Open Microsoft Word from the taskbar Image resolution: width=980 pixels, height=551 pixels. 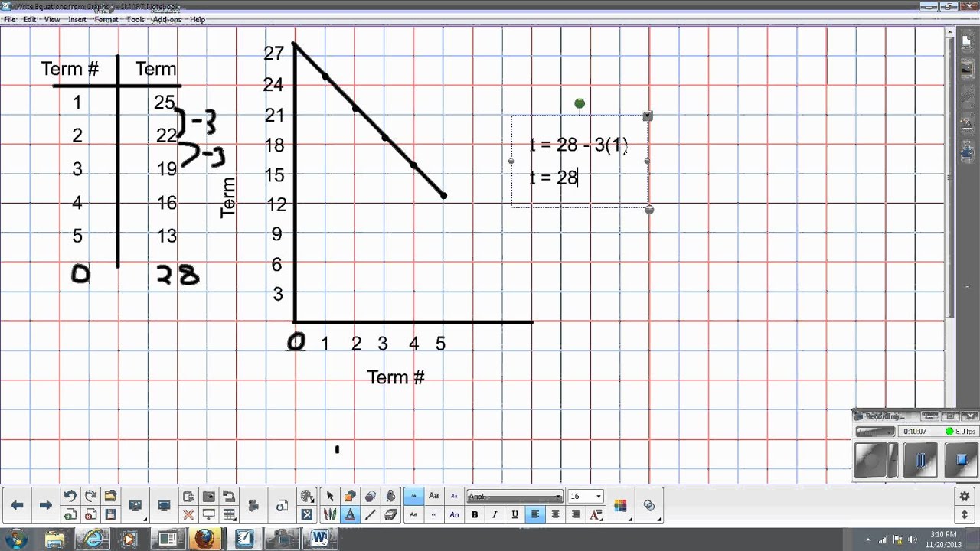(x=320, y=539)
